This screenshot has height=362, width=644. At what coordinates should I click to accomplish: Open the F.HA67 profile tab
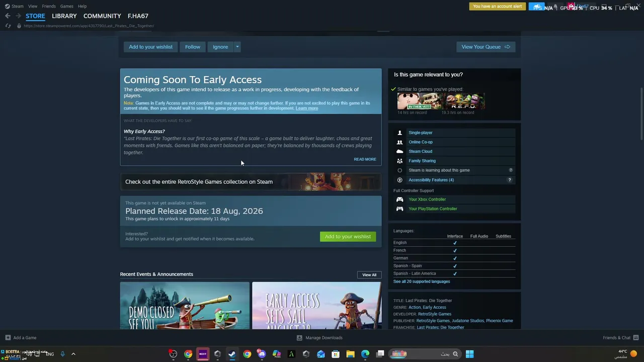138,16
